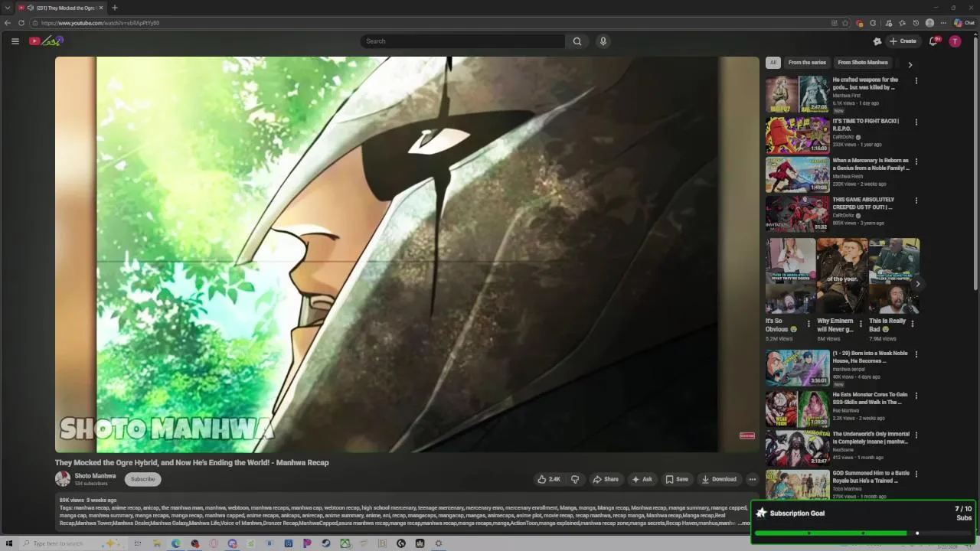Open options for 'He crafted weapons' video
The image size is (980, 551).
[x=916, y=80]
